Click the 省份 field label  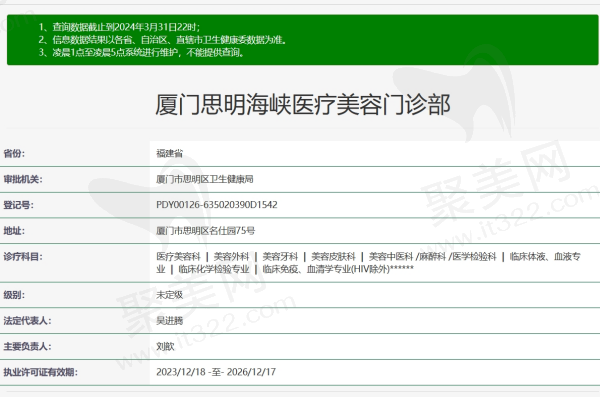click(x=14, y=154)
